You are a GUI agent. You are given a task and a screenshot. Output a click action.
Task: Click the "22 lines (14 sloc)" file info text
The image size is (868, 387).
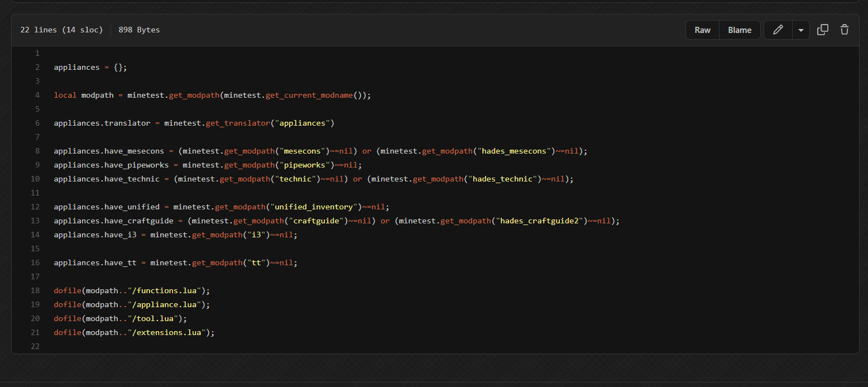pos(61,30)
